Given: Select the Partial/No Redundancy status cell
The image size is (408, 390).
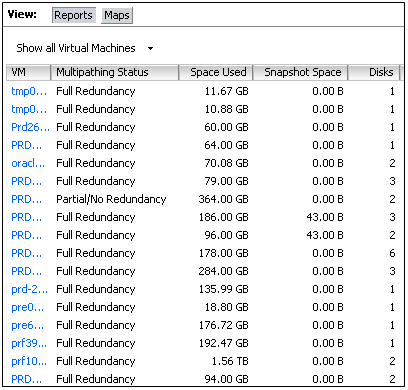Looking at the screenshot, I should click(111, 199).
